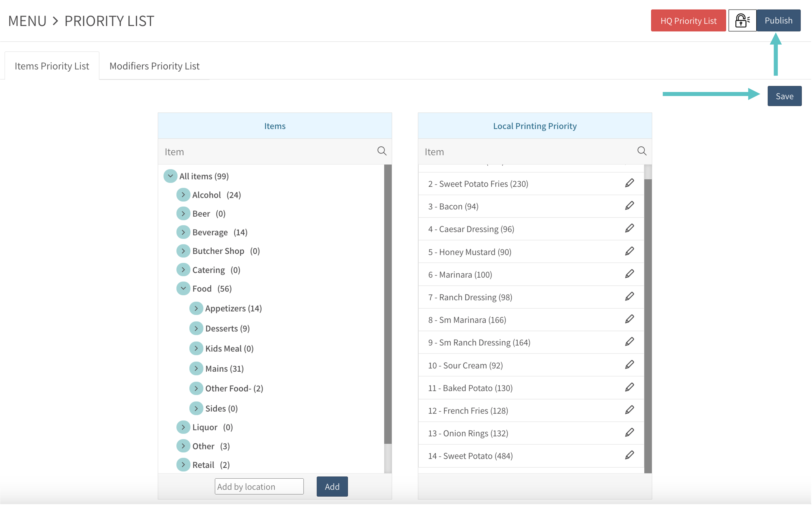Select the Mains (31) tree label
The image size is (812, 505).
click(225, 368)
